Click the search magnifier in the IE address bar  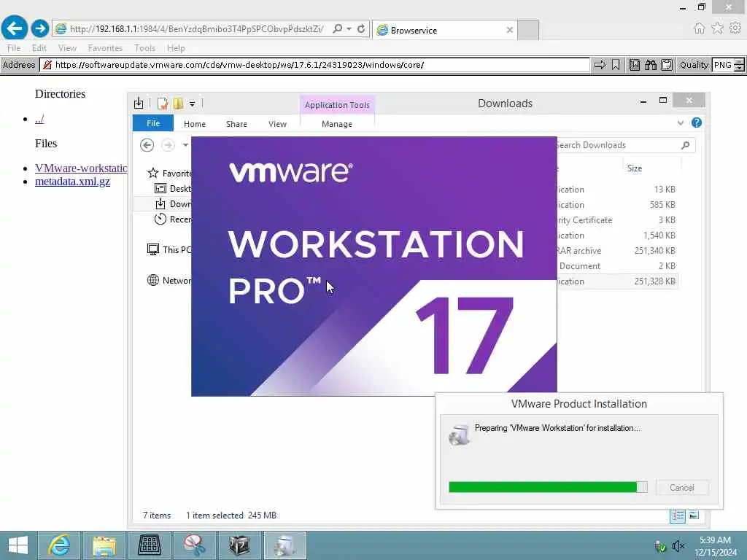click(337, 29)
